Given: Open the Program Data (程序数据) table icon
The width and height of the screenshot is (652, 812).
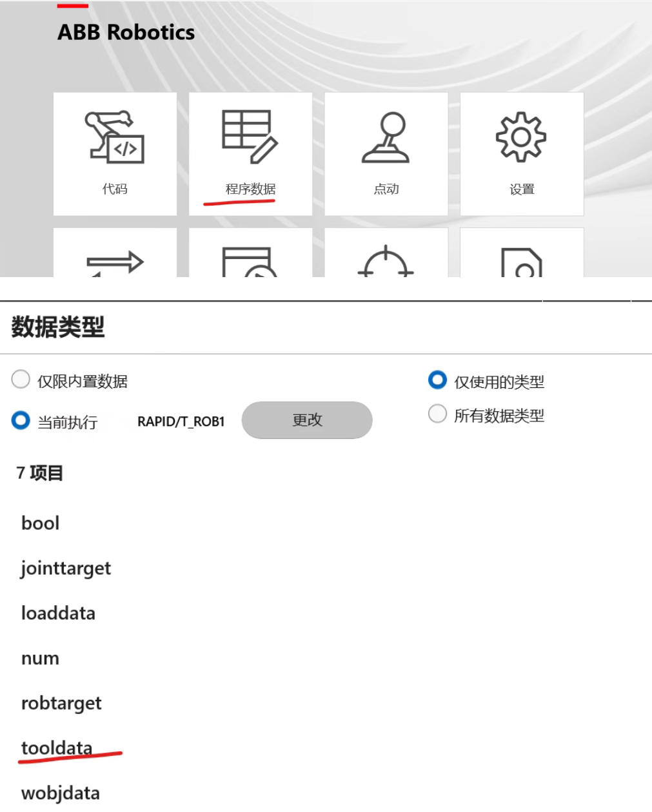Looking at the screenshot, I should [x=250, y=137].
